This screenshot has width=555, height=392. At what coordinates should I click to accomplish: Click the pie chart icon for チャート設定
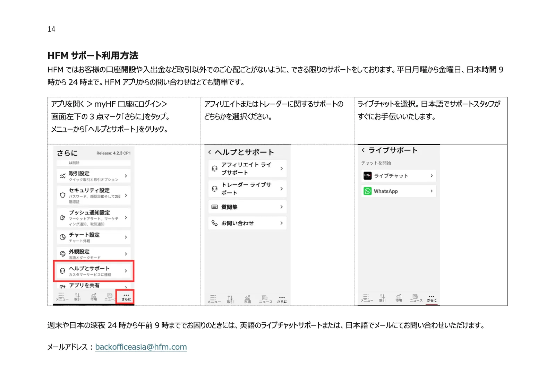click(x=62, y=237)
